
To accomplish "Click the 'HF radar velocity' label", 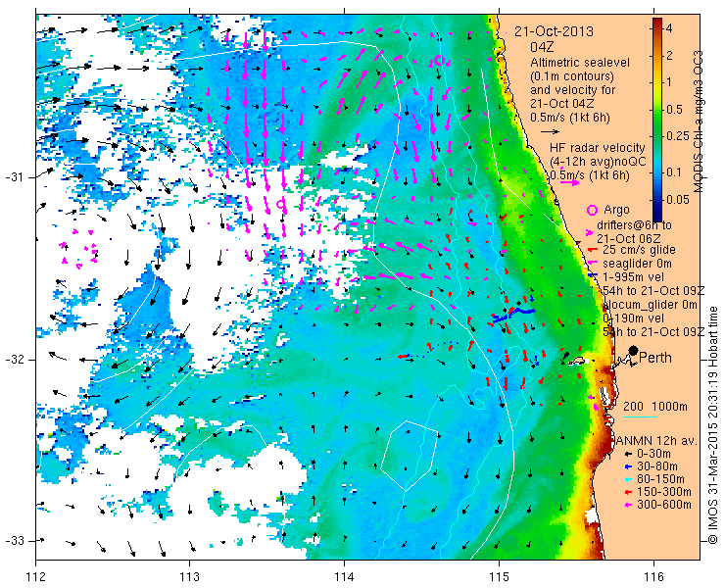I will click(598, 148).
